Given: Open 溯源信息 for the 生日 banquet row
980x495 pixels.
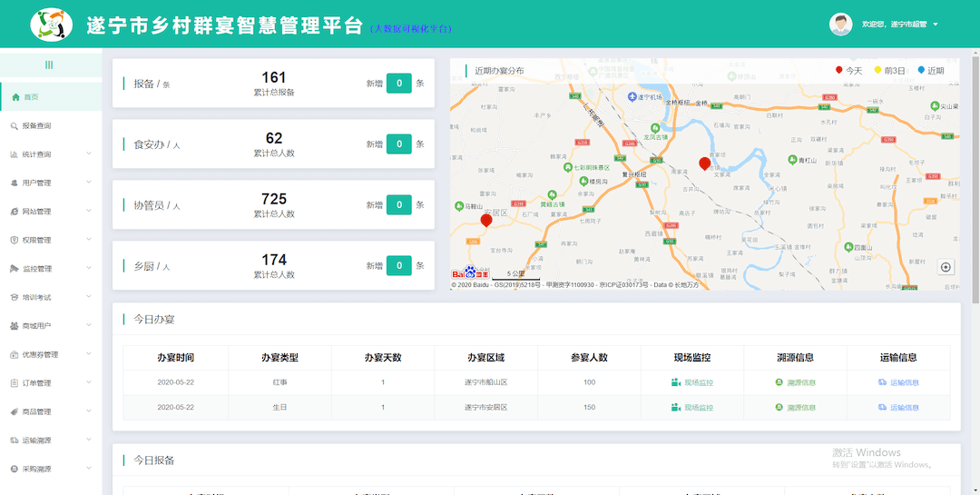Looking at the screenshot, I should pos(795,408).
